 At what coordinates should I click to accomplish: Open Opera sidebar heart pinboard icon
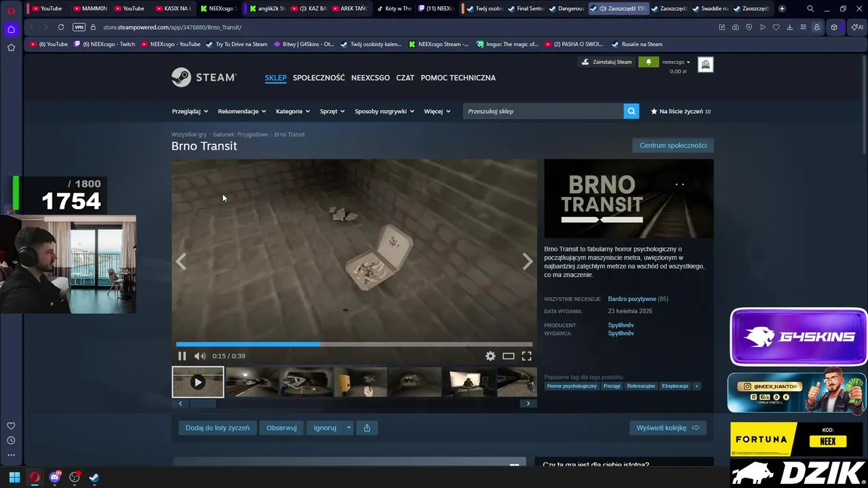click(x=11, y=426)
